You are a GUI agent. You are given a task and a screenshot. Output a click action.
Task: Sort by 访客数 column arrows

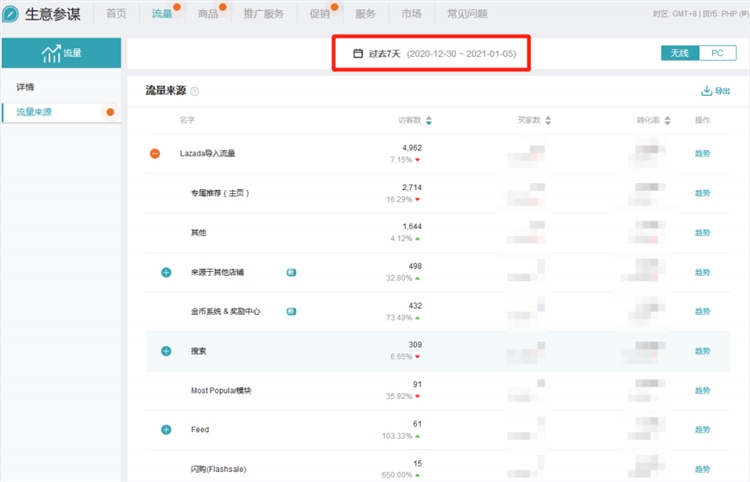[429, 120]
